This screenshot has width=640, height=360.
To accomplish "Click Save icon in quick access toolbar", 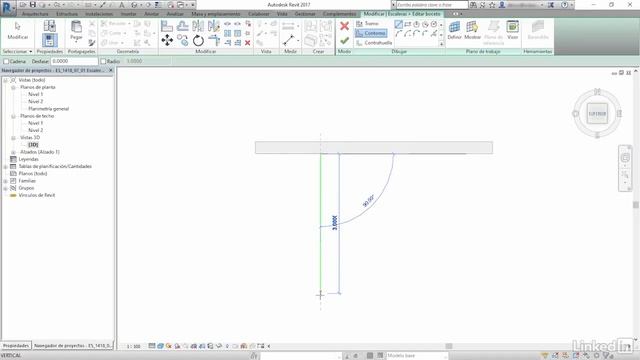I will pyautogui.click(x=33, y=5).
